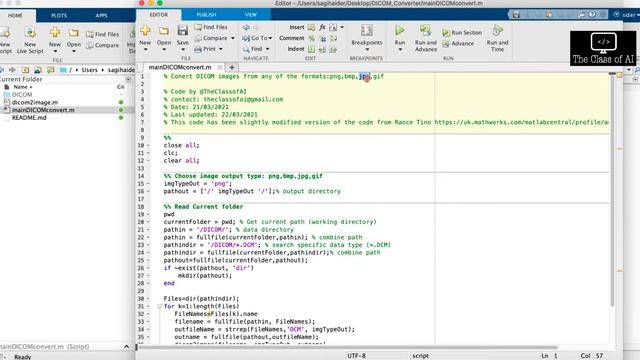
Task: Switch to the APPS tab
Action: click(x=101, y=16)
